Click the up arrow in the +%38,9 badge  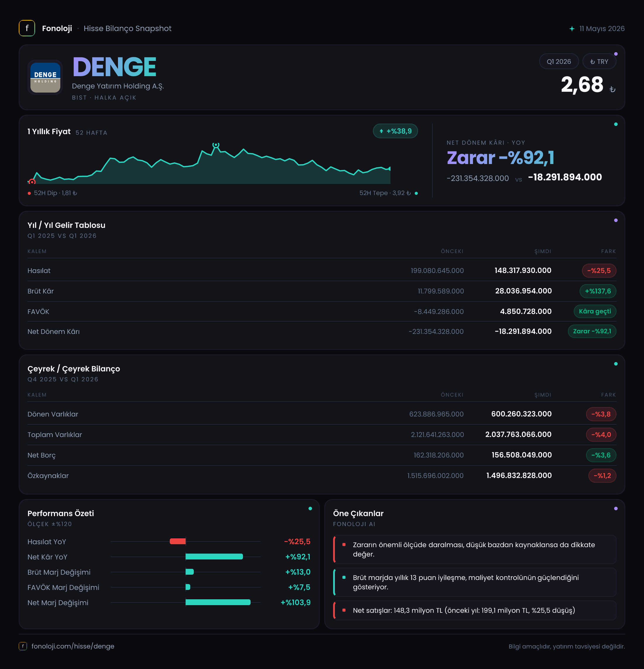pos(381,131)
